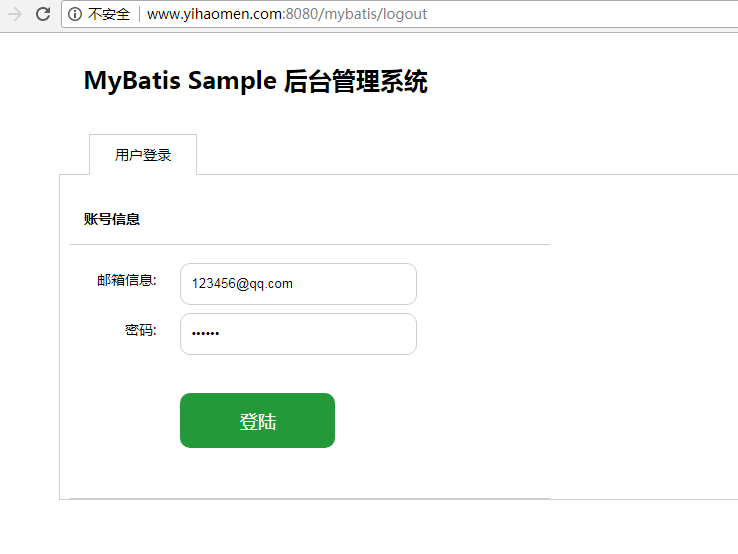738x554 pixels.
Task: Click the 密码 field label
Action: (141, 330)
